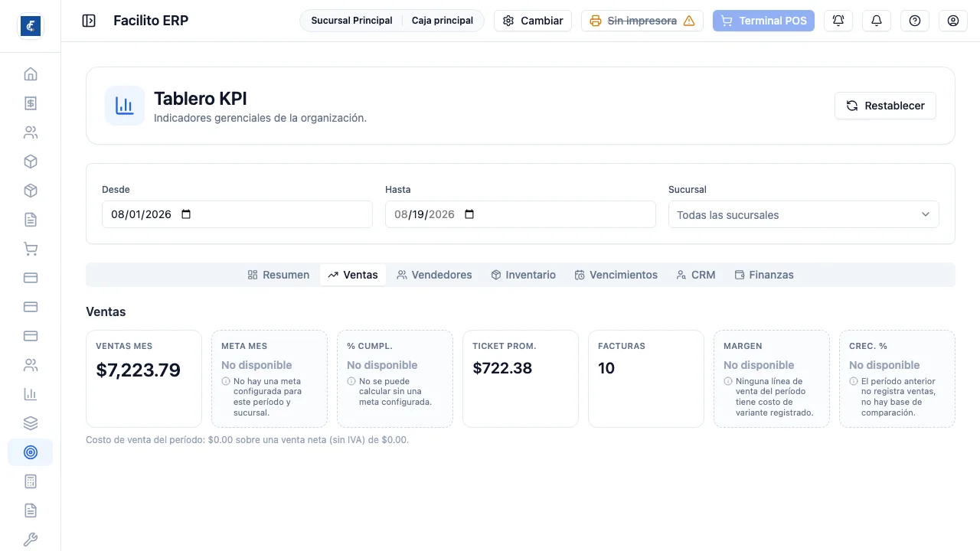Open the dollar receipt icon in the sidebar
The width and height of the screenshot is (980, 551).
click(x=31, y=103)
